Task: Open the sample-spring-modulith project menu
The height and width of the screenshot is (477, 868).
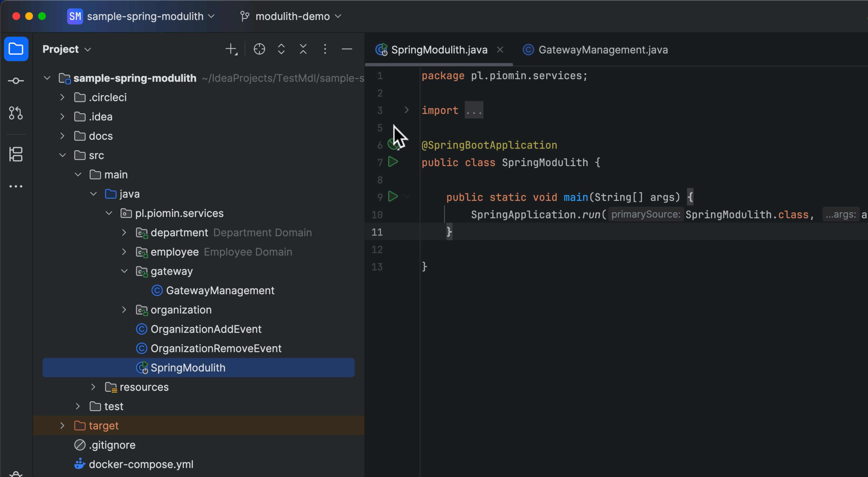Action: (x=145, y=16)
